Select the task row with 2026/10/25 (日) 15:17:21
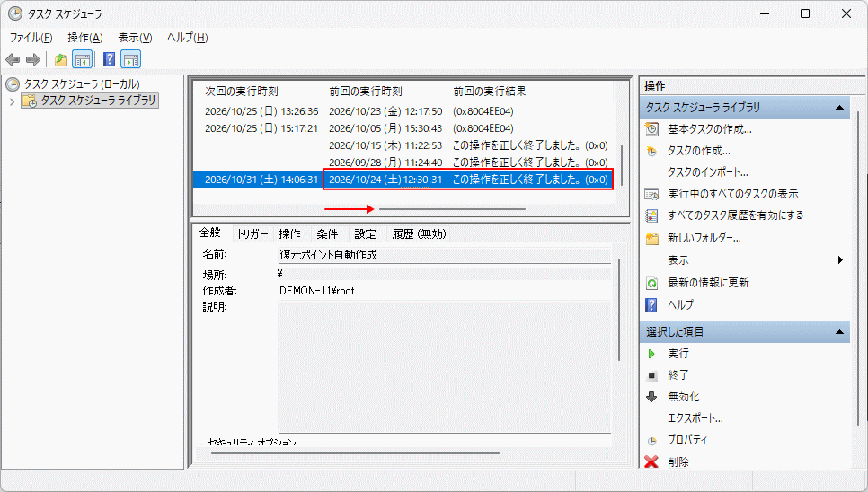868x492 pixels. coord(406,128)
